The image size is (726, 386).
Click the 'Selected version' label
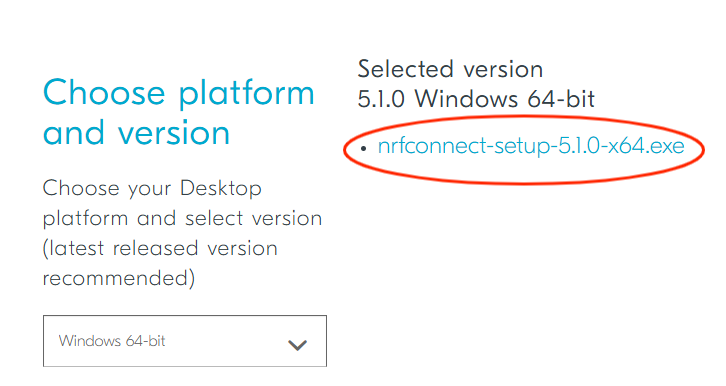450,69
